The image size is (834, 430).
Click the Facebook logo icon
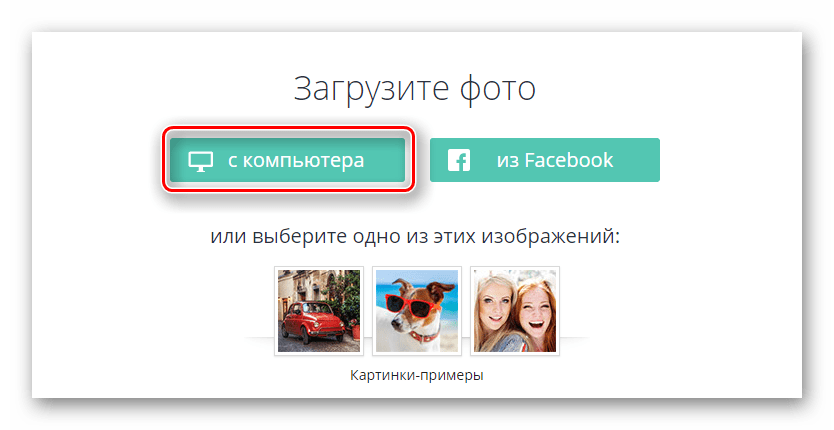coord(458,160)
